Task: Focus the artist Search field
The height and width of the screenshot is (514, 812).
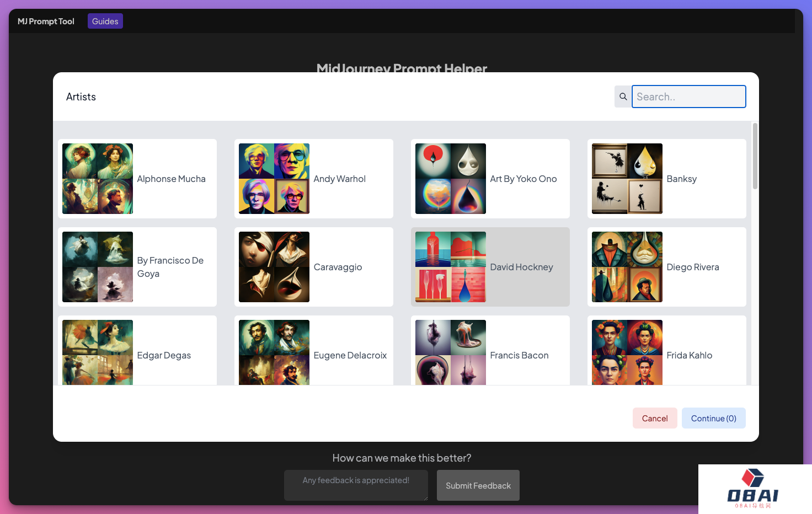Action: pos(688,97)
